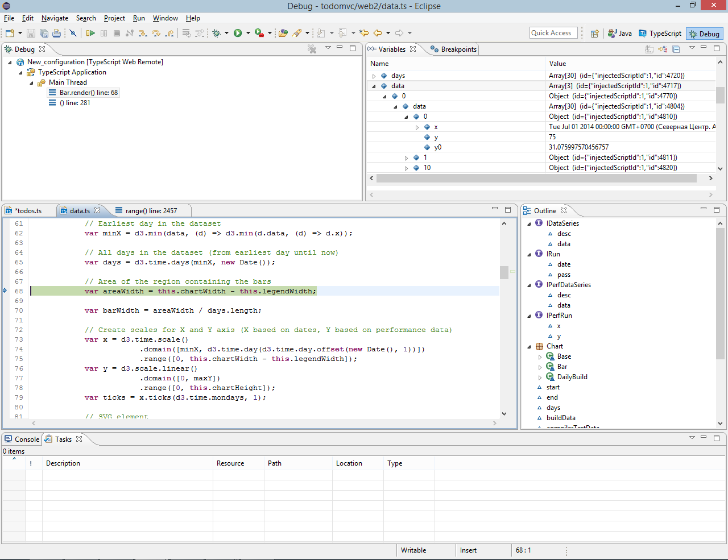Open the Variables view menu triangle
Viewport: 728px width, 560px height.
(x=692, y=48)
